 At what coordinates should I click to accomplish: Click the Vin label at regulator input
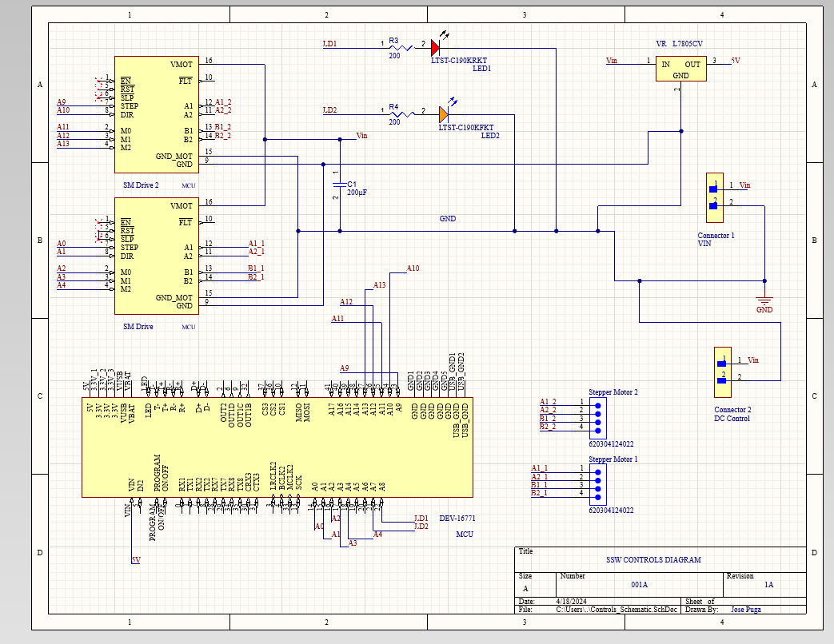coord(612,61)
